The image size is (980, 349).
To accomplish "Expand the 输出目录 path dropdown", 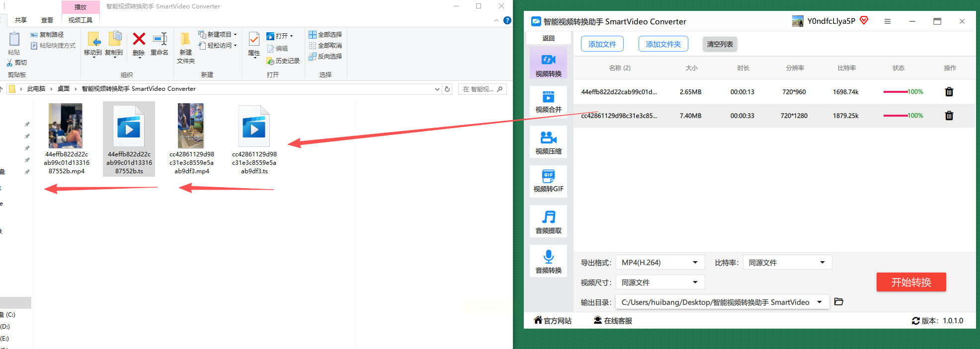I will 819,302.
